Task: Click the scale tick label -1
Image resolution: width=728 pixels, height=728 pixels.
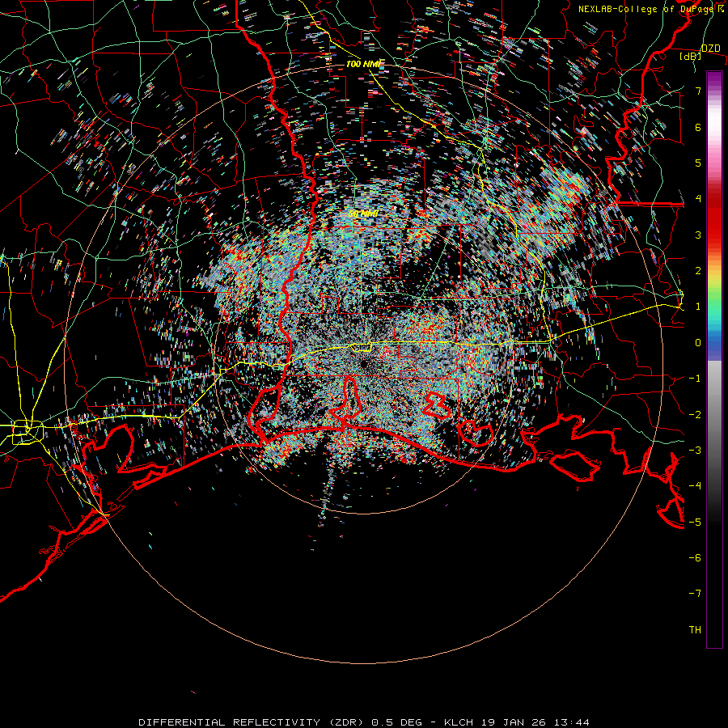Action: pos(695,379)
